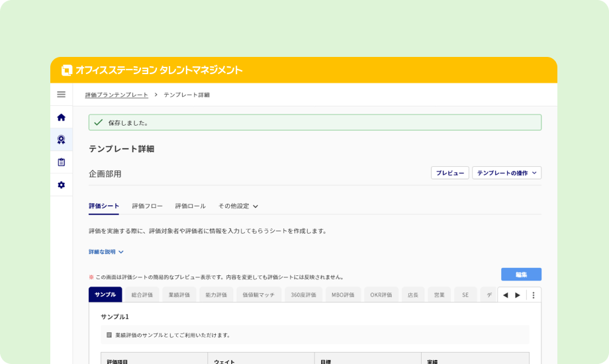This screenshot has height=364, width=609.
Task: Select the award ribbon evaluation icon
Action: coord(61,140)
